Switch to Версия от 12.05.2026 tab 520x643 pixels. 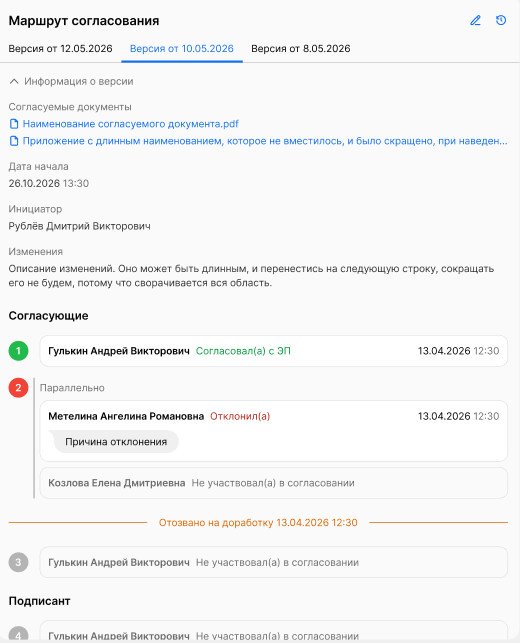(60, 48)
